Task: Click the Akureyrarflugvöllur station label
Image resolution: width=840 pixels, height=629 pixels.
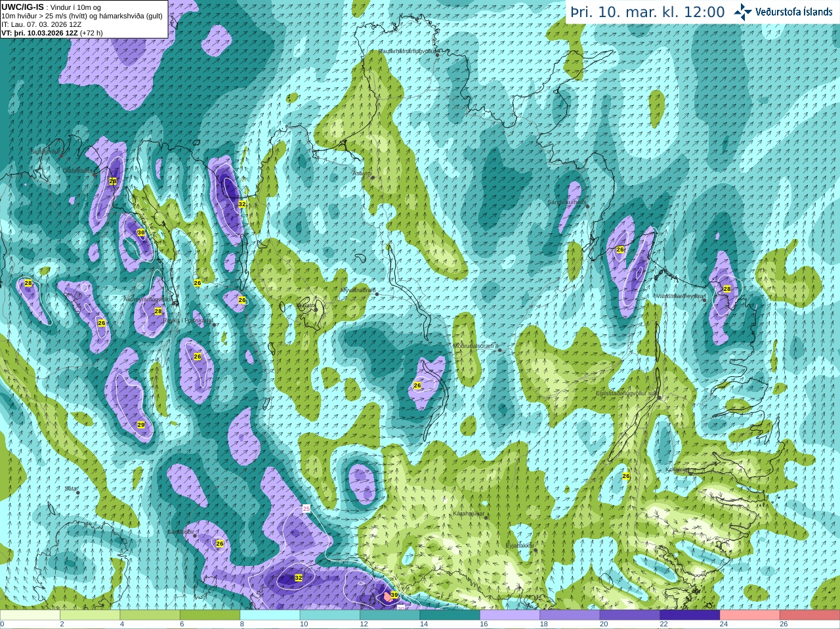Action: coord(148,299)
